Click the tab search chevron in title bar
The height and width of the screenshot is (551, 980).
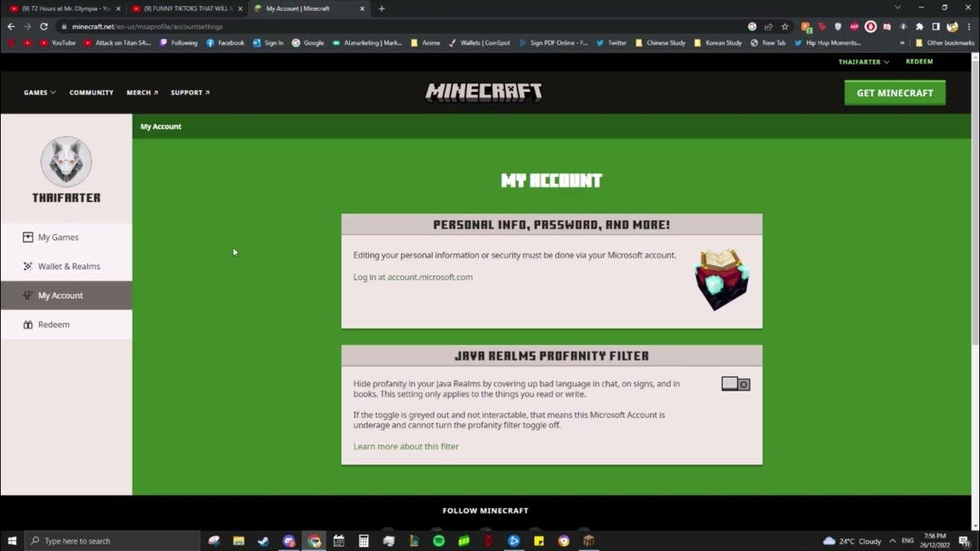pos(897,8)
